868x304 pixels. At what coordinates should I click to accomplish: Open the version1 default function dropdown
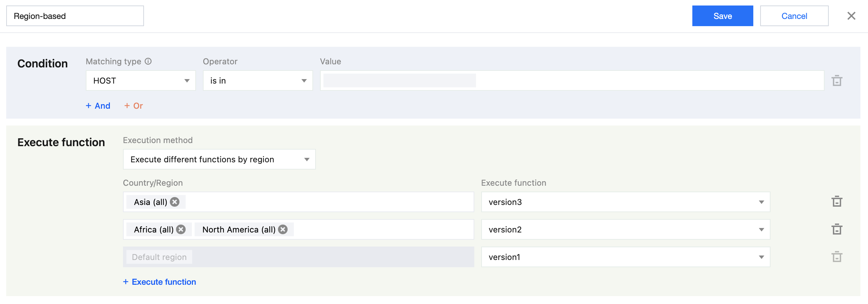(625, 257)
